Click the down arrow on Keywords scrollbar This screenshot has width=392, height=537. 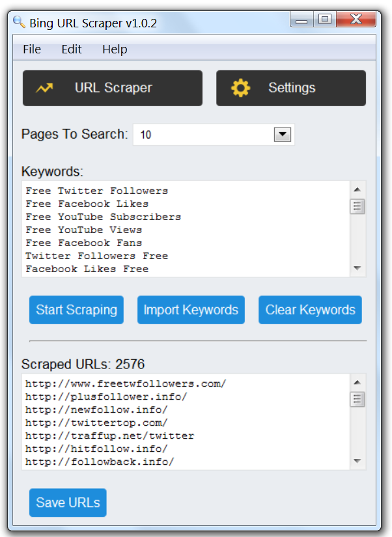(x=357, y=268)
